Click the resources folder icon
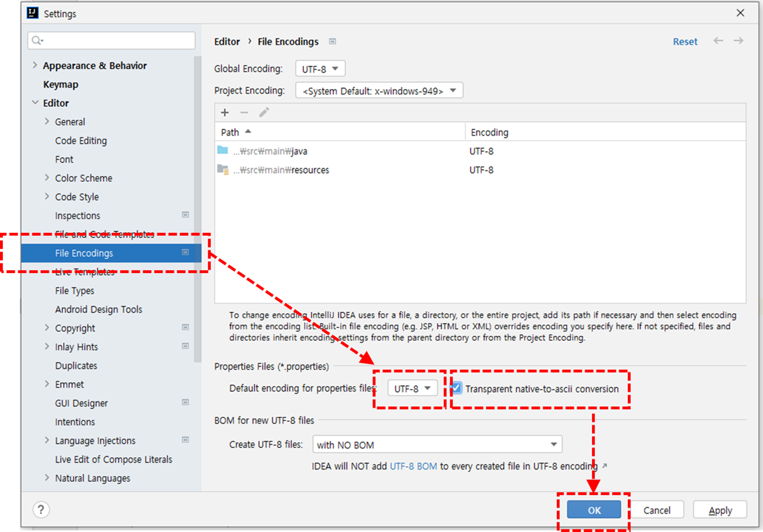This screenshot has height=532, width=763. pyautogui.click(x=223, y=169)
